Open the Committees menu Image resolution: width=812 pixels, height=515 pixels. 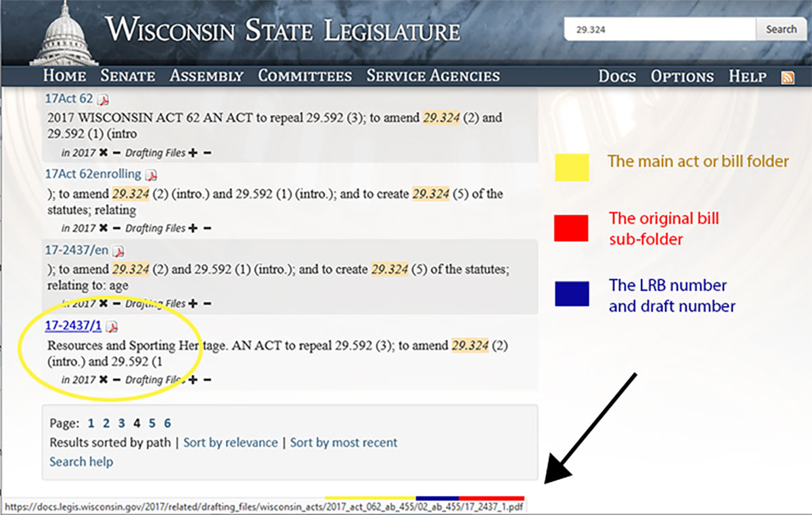[304, 76]
